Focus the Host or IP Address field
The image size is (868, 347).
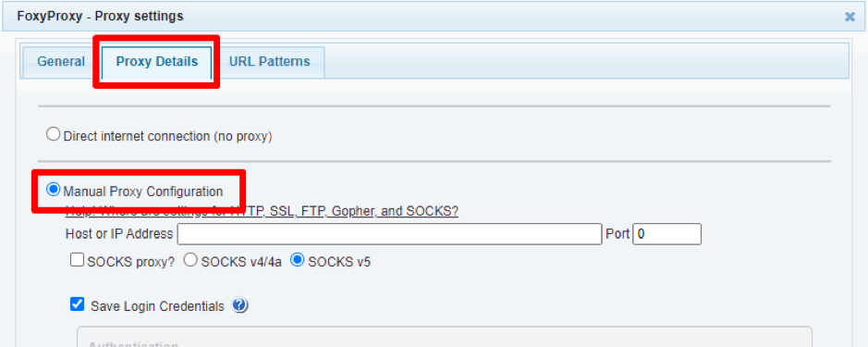pyautogui.click(x=389, y=234)
